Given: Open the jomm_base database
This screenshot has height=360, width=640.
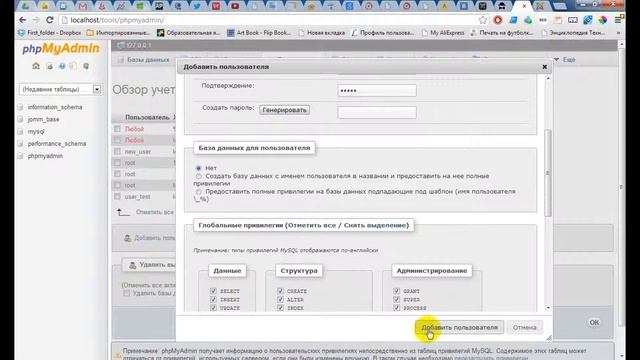Looking at the screenshot, I should point(44,119).
